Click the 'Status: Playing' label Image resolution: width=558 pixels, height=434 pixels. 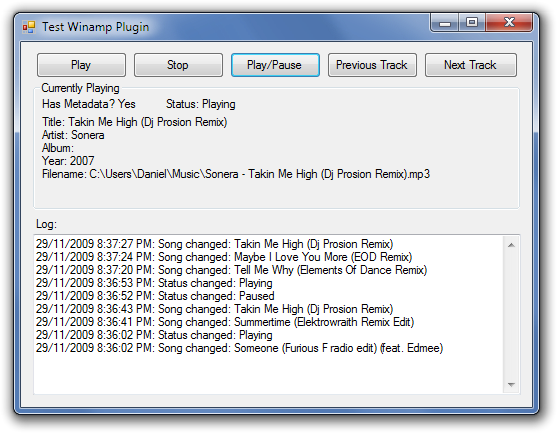pyautogui.click(x=201, y=104)
